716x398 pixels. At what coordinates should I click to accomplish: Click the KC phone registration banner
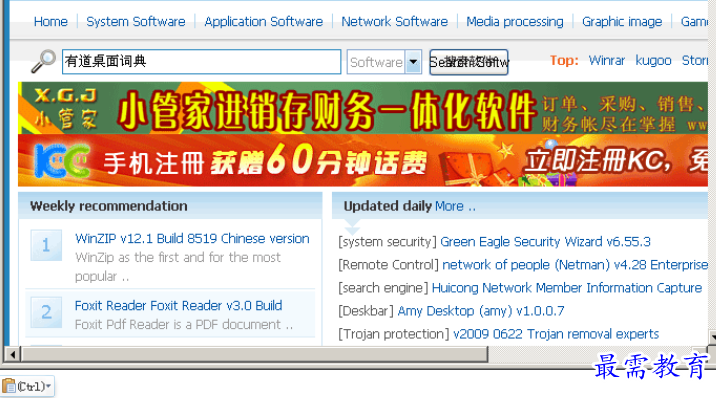pyautogui.click(x=363, y=160)
